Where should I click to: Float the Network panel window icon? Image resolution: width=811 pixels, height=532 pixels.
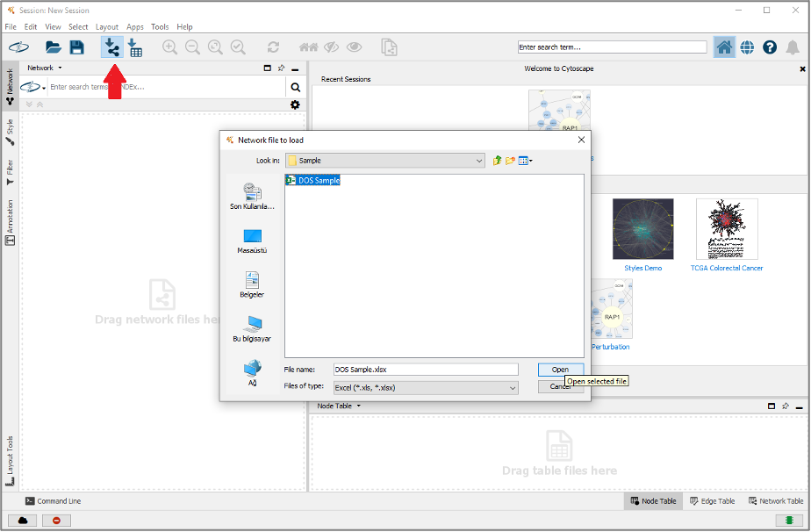tap(268, 68)
